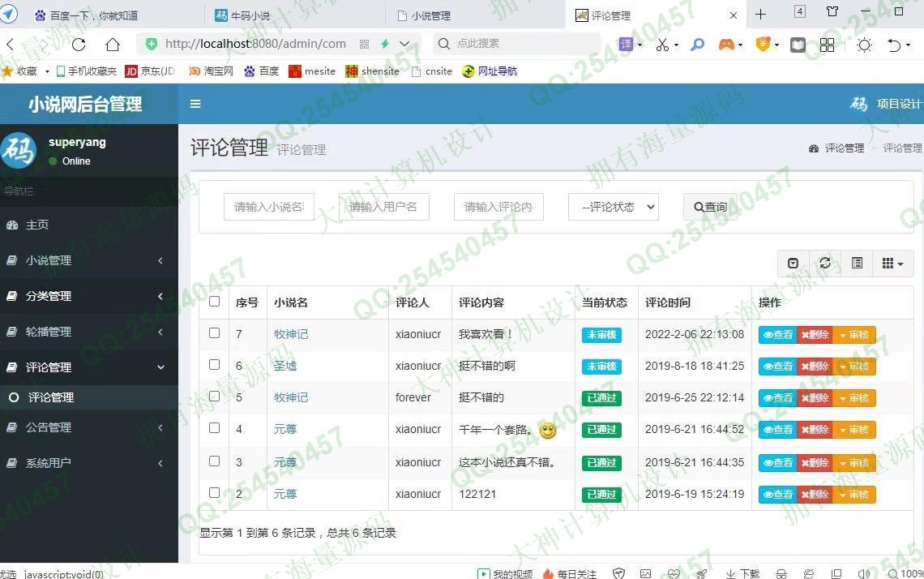
Task: Expand 小说管理 sidebar menu
Action: pyautogui.click(x=89, y=260)
